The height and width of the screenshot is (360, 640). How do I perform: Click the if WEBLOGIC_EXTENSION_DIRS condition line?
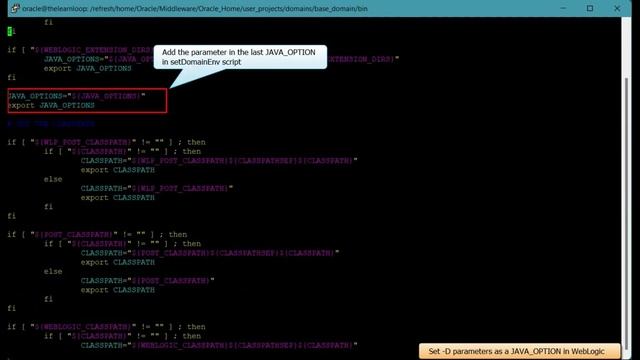click(80, 50)
